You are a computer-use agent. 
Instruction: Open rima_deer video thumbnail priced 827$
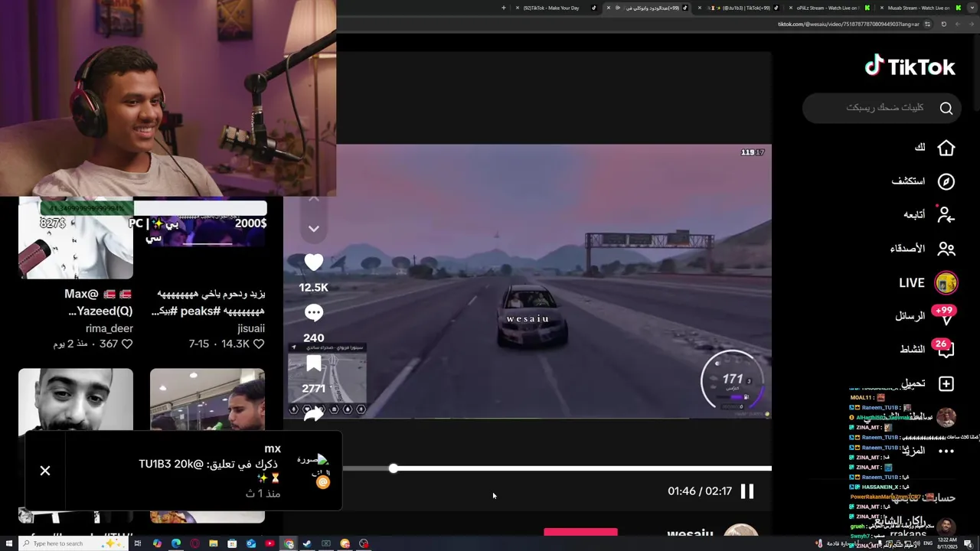coord(76,237)
